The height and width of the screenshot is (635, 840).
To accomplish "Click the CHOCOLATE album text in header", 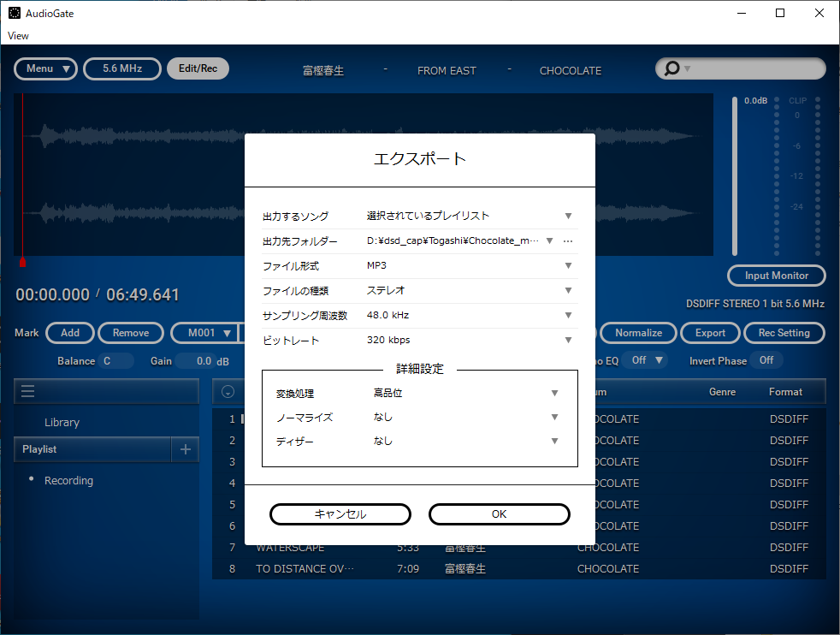I will (x=571, y=71).
